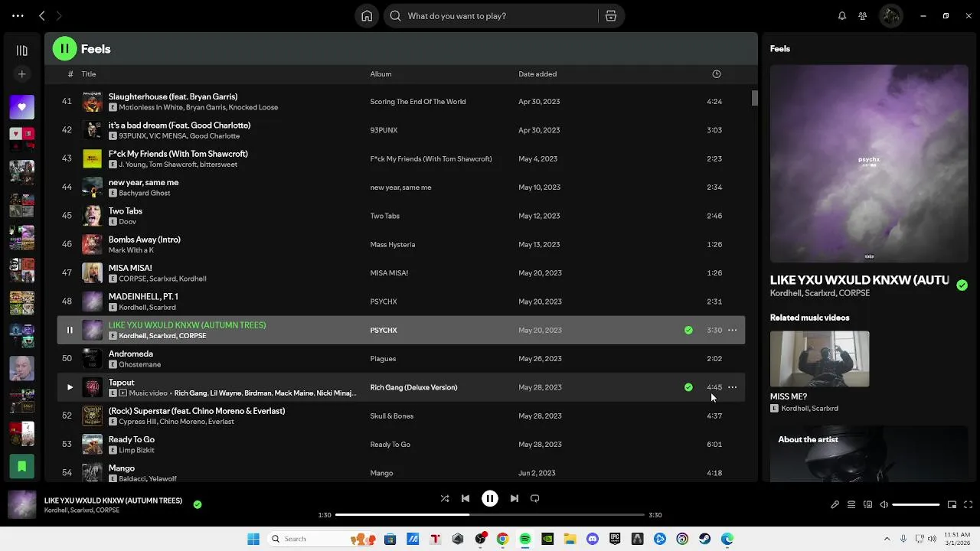
Task: Open Rich Gang (Deluxe Version) album link
Action: click(413, 387)
